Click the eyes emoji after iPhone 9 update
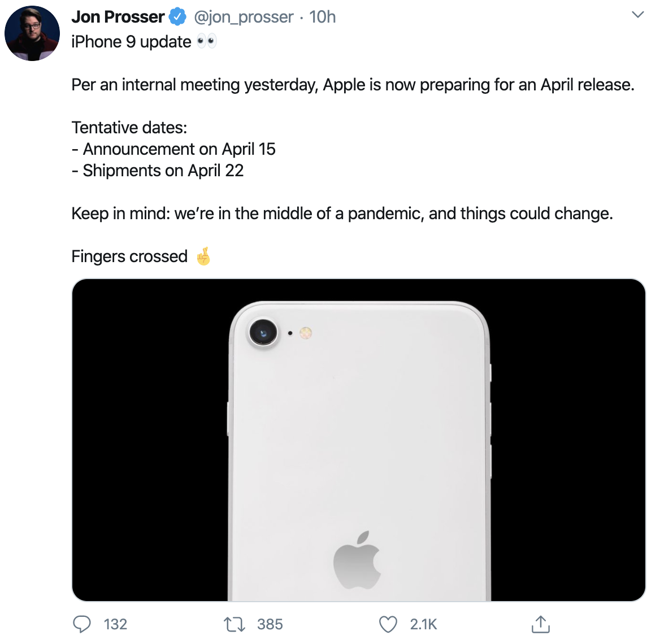 pos(206,41)
